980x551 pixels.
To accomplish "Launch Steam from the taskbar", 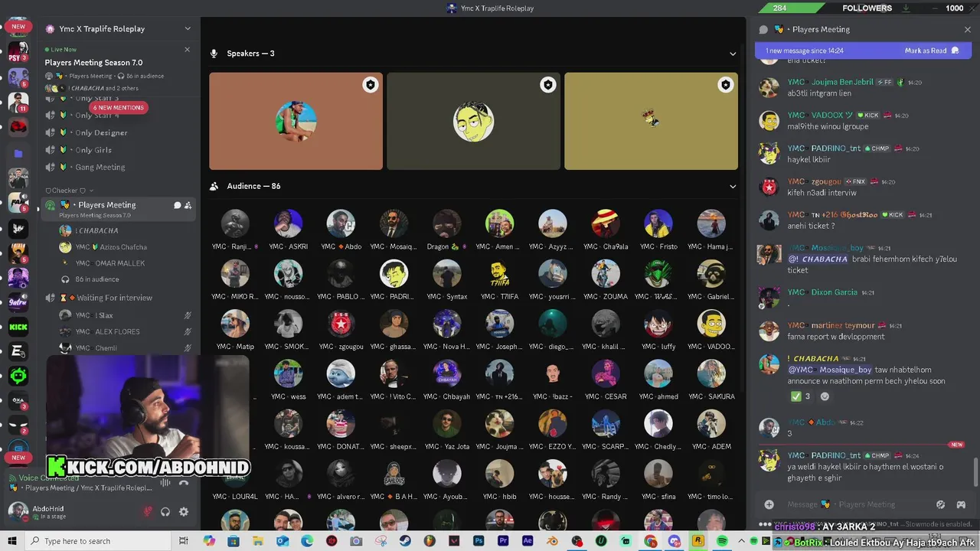I will coord(405,541).
